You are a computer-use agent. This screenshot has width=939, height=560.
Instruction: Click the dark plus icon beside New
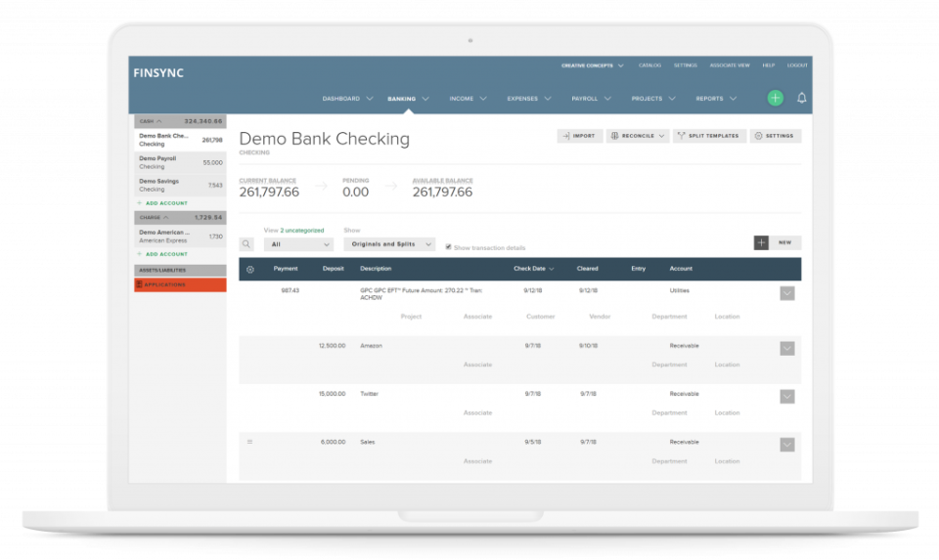pos(761,242)
